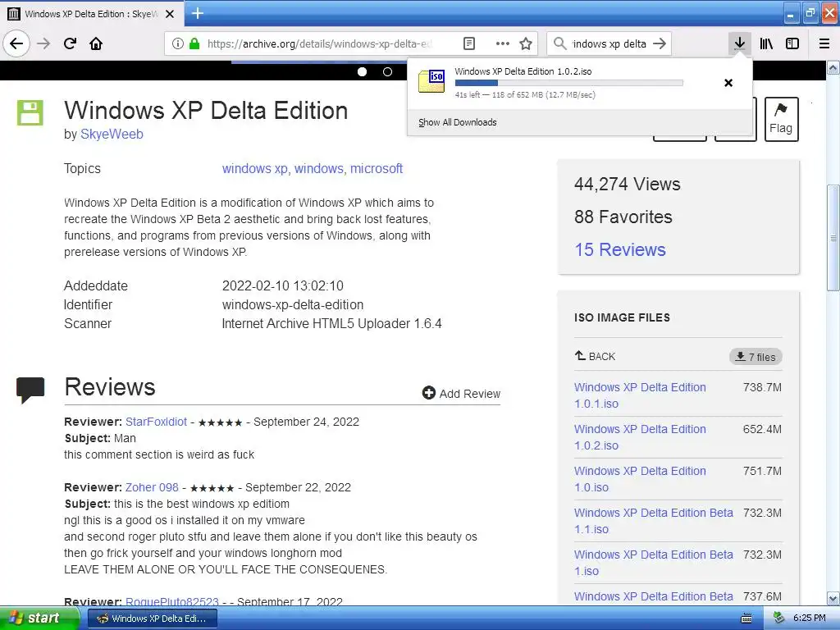Download Windows XP Delta Edition 1.0.2.iso link
The height and width of the screenshot is (630, 840).
point(640,437)
